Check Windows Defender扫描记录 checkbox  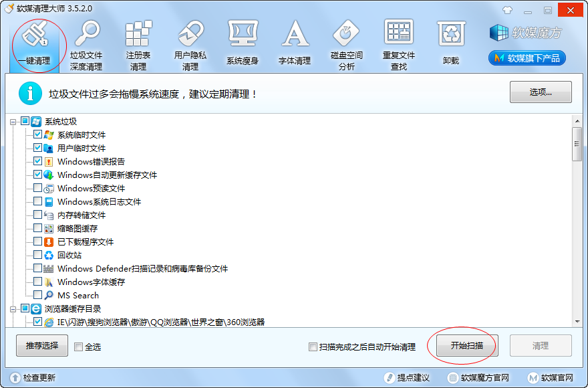[x=37, y=268]
